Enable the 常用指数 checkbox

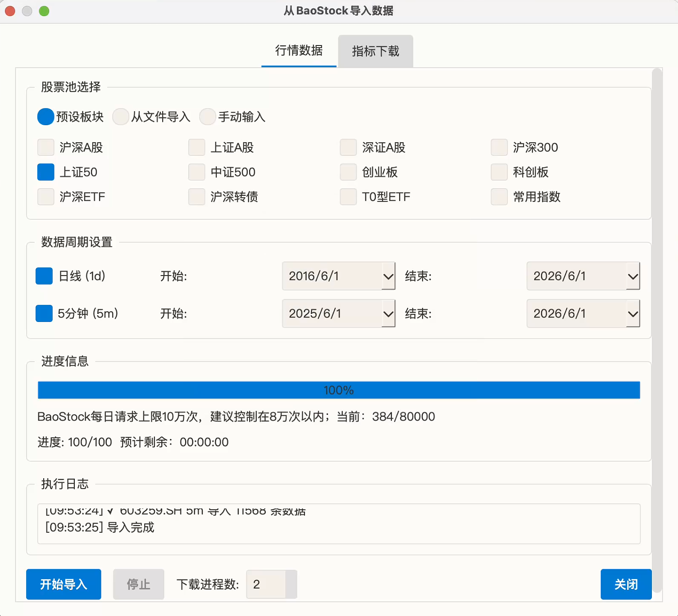pos(499,197)
